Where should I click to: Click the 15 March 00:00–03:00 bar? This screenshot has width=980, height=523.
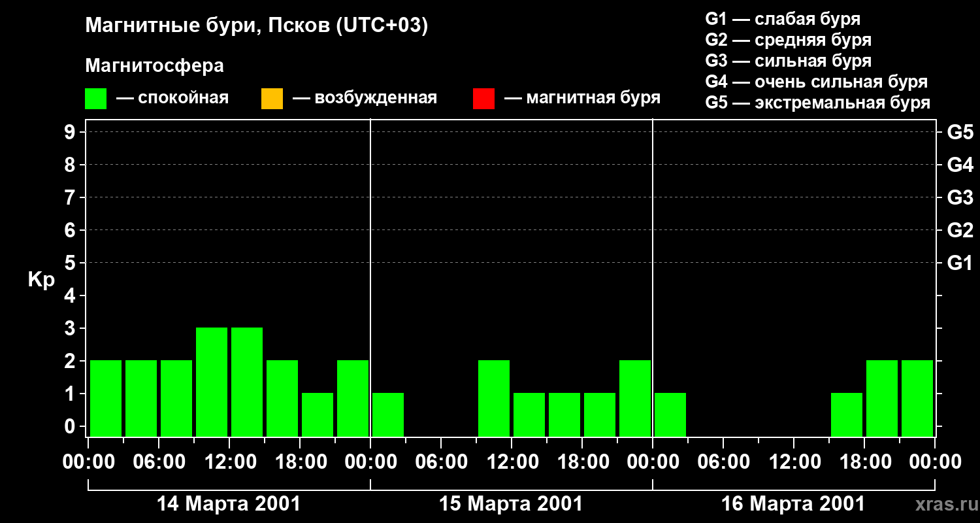388,414
